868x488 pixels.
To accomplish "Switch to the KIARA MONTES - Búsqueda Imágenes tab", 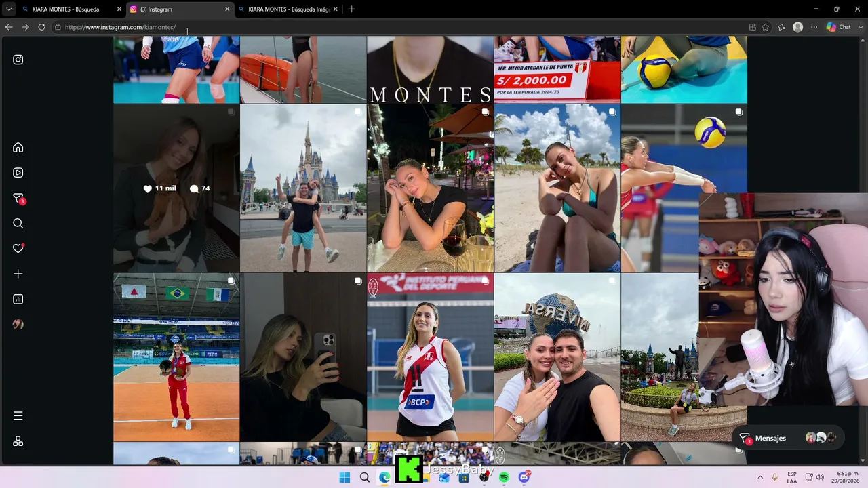I will [x=288, y=9].
